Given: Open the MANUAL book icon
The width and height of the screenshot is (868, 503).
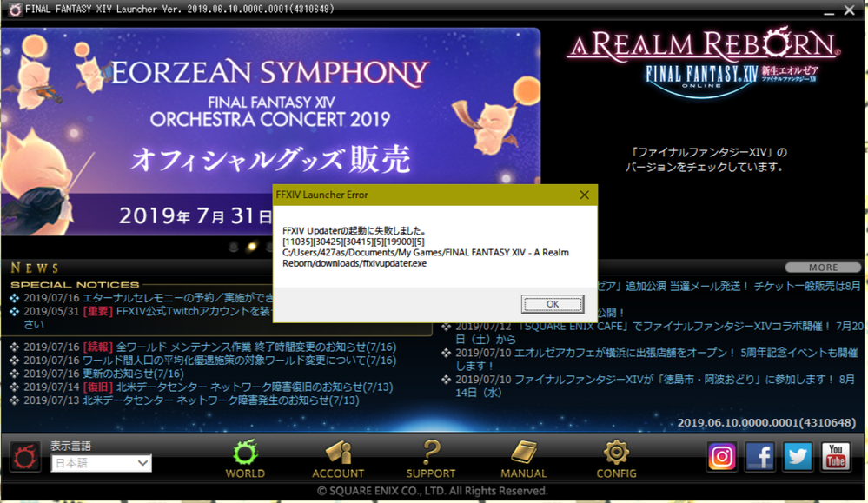Looking at the screenshot, I should point(523,459).
